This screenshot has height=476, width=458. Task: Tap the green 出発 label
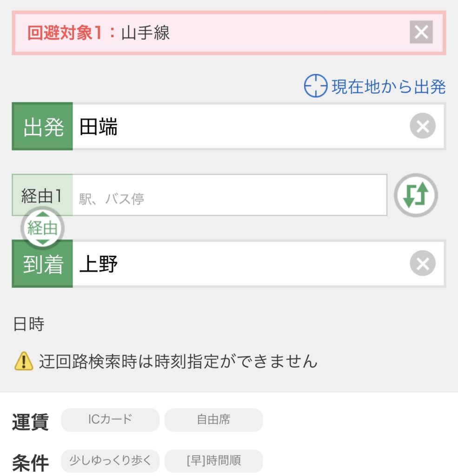tap(42, 126)
